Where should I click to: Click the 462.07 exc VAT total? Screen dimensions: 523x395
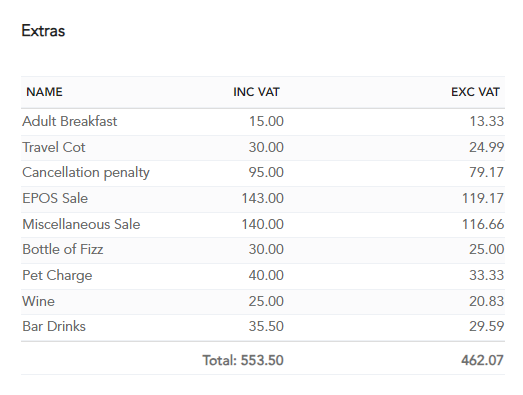(482, 360)
